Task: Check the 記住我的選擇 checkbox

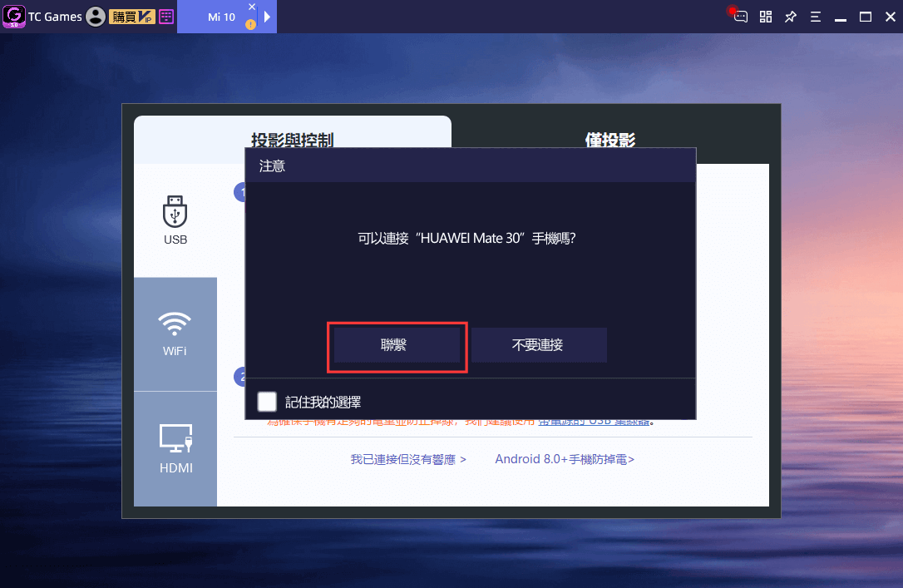Action: [267, 402]
